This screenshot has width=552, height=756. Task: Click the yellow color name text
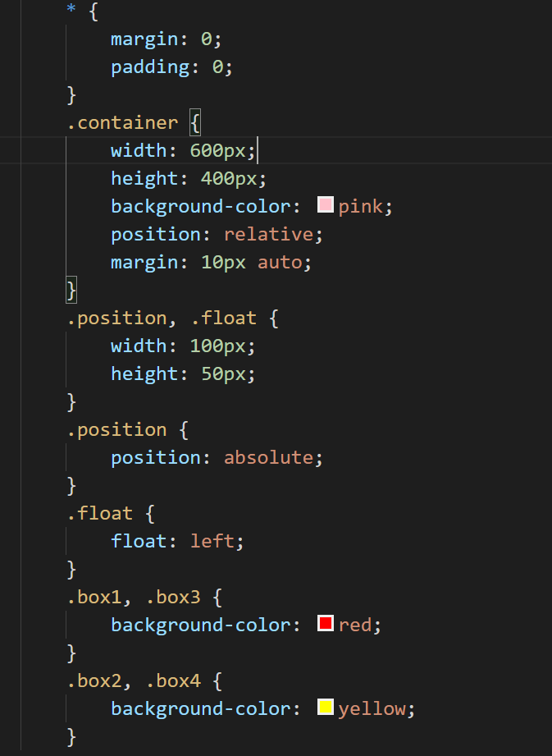coord(372,709)
